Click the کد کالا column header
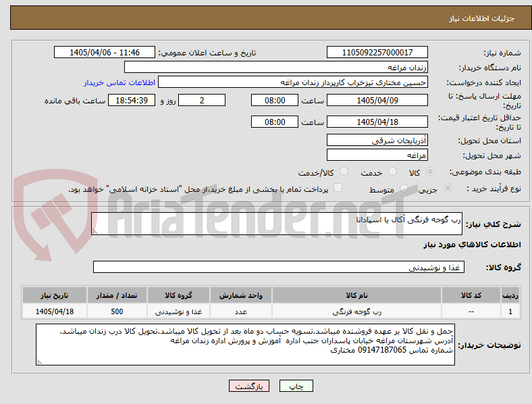The image size is (532, 404). (471, 295)
